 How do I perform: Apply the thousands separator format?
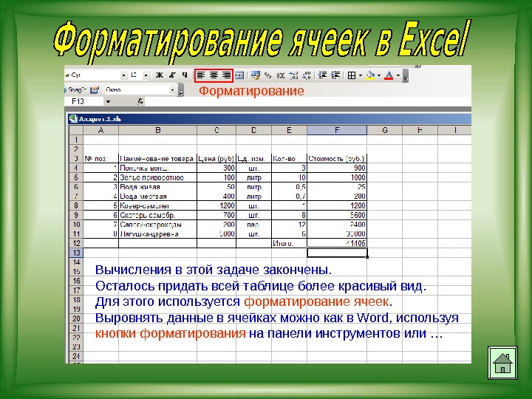click(281, 75)
